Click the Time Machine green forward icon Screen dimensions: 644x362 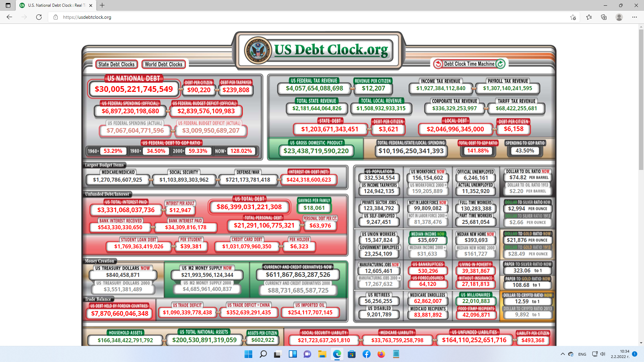(500, 64)
